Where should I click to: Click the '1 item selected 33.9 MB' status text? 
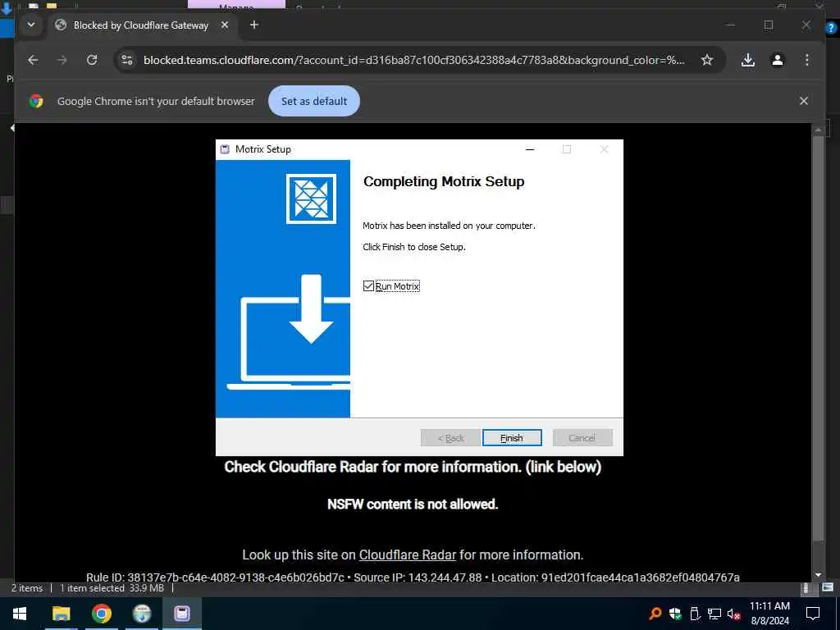click(x=112, y=588)
